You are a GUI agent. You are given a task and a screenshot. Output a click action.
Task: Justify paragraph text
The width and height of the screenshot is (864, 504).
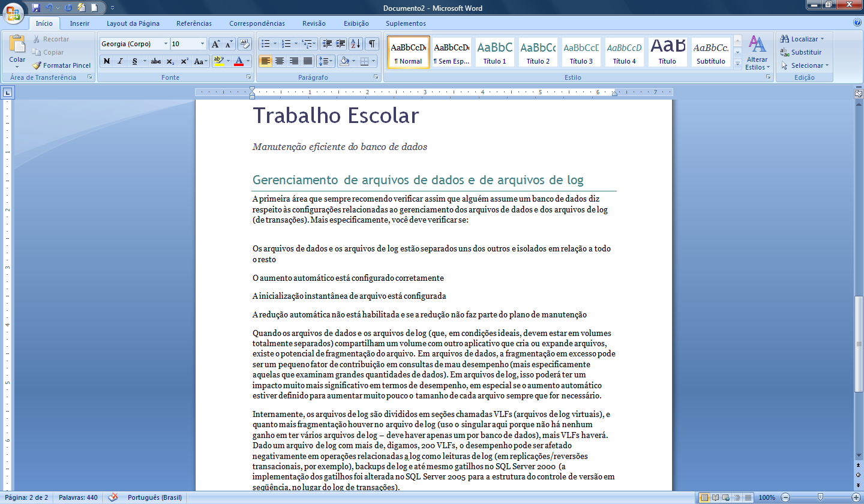(308, 61)
